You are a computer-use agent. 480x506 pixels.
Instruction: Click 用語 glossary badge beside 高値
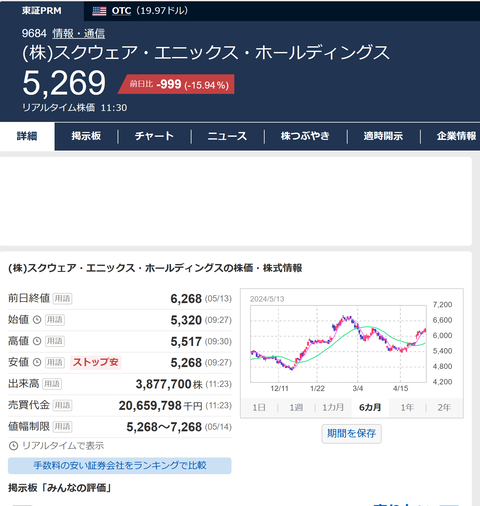point(55,341)
